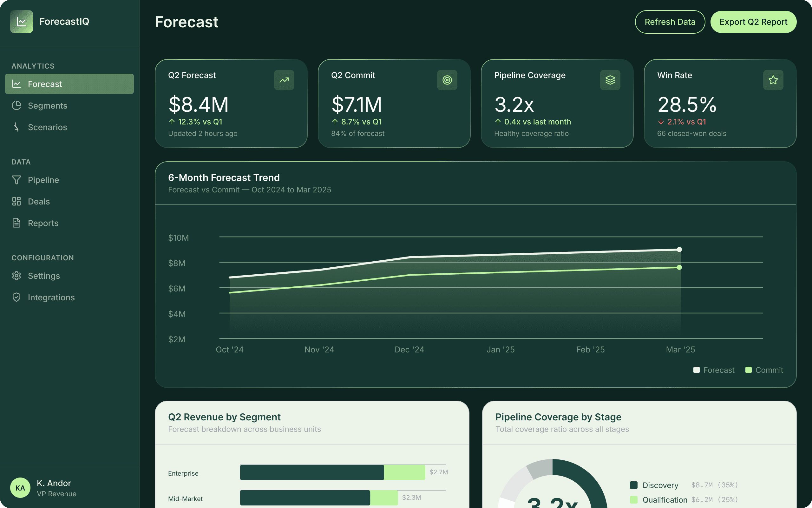Click the Pipeline Coverage by Stage title
The width and height of the screenshot is (812, 508).
pyautogui.click(x=558, y=417)
